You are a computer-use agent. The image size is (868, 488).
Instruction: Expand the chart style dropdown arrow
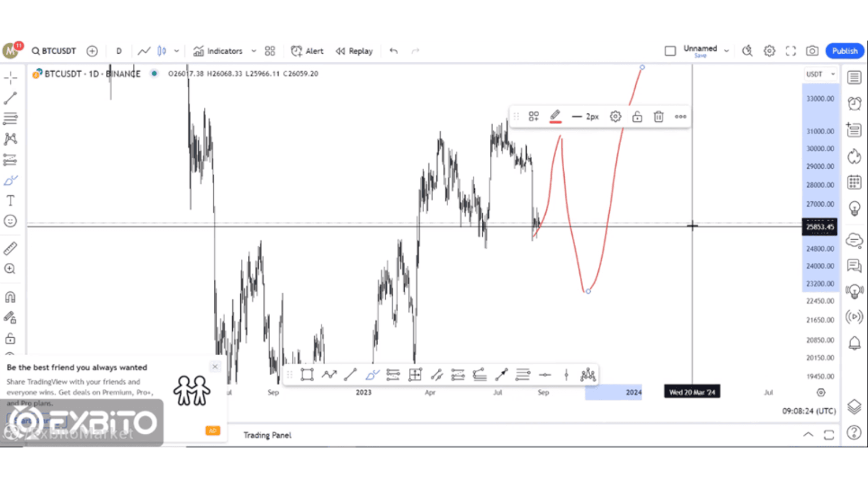[x=176, y=51]
